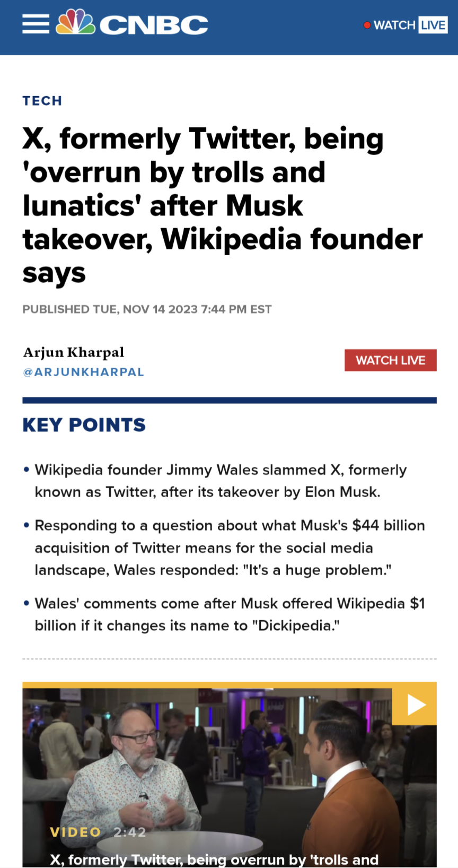Open the TECH section link

42,101
